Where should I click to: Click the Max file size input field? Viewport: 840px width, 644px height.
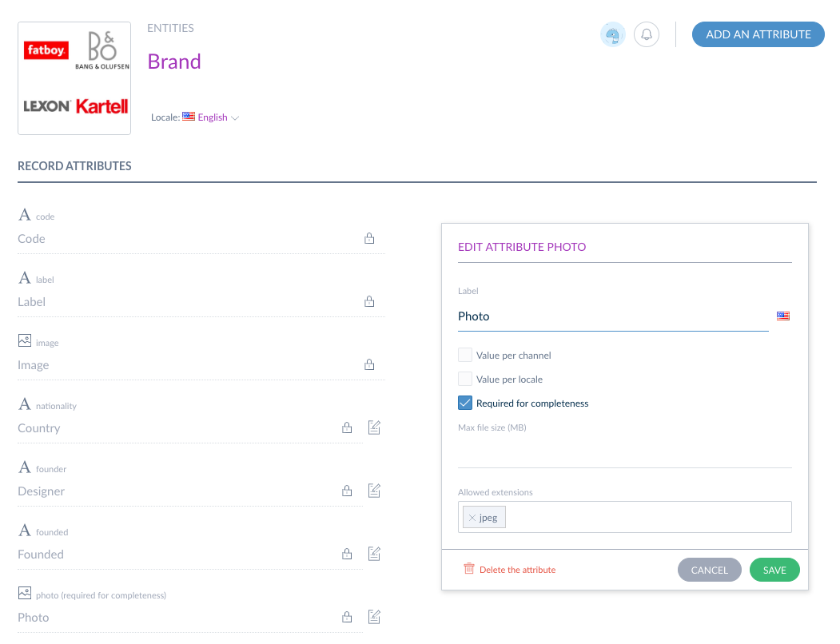(624, 454)
